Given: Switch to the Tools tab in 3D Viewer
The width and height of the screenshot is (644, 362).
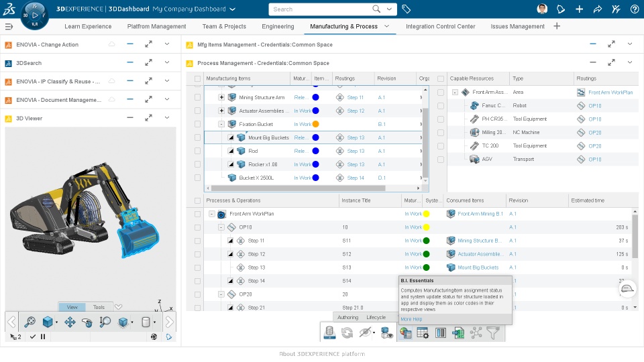Looking at the screenshot, I should click(x=99, y=307).
